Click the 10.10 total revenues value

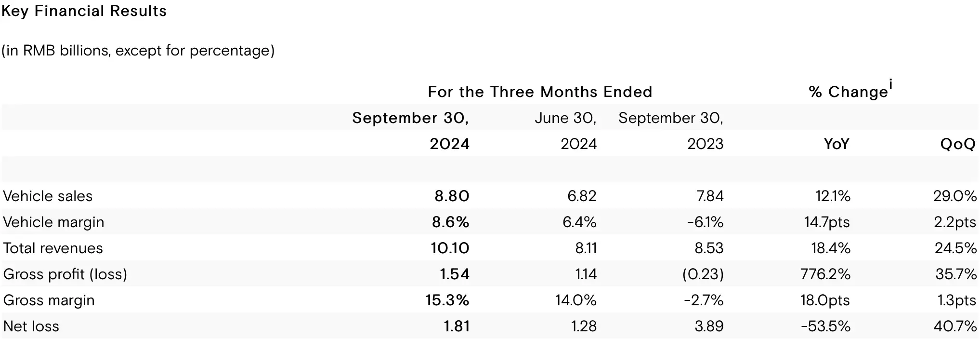(x=450, y=248)
